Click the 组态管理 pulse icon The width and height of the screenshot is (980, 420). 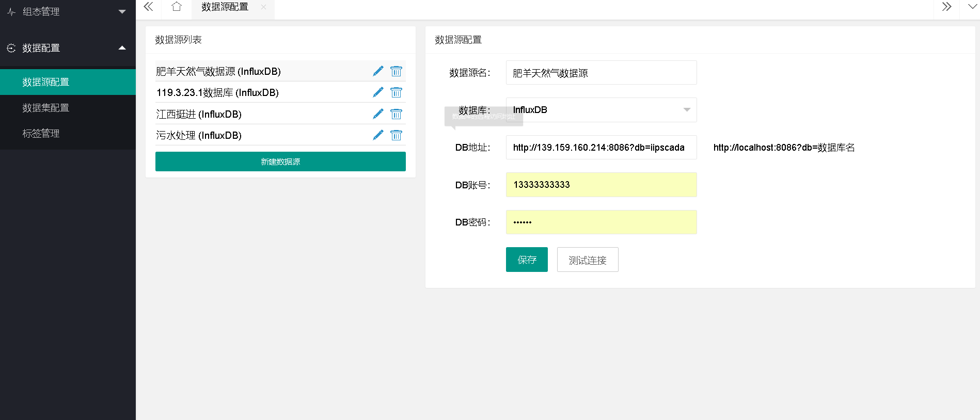click(11, 11)
